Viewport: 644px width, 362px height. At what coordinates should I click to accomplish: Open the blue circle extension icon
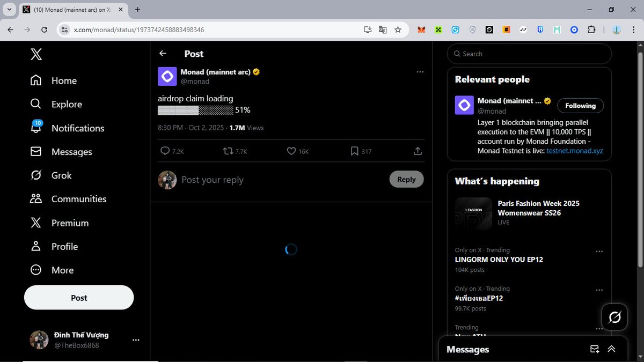(x=574, y=29)
